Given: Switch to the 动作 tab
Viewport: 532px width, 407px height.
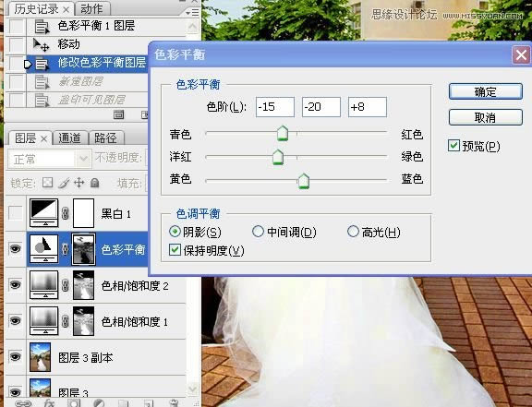Looking at the screenshot, I should click(x=91, y=9).
